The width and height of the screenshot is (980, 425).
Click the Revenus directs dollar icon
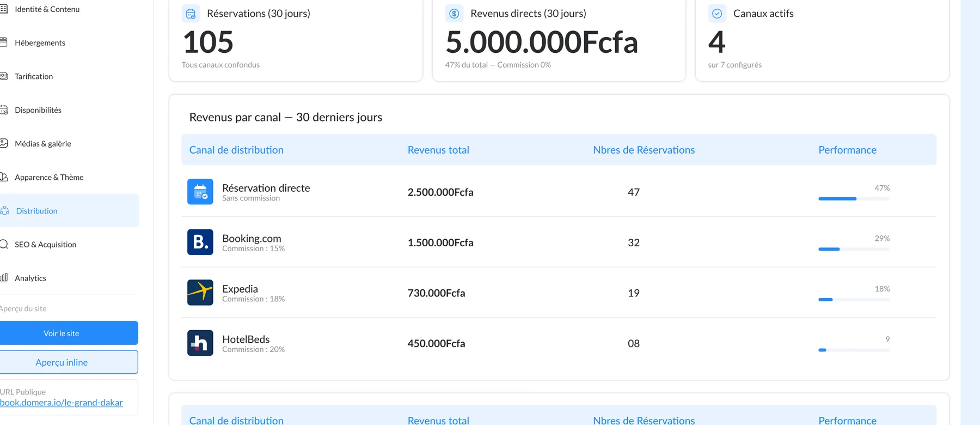(x=454, y=14)
